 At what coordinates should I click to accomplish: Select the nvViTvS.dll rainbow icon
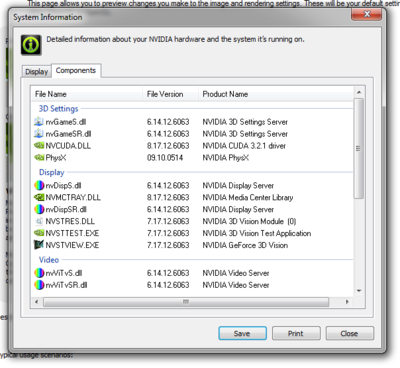click(39, 273)
